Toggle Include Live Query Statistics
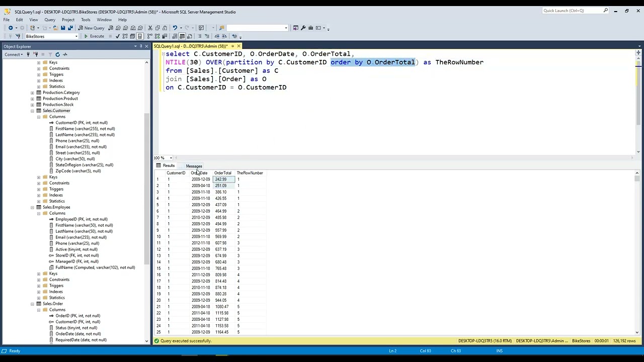644x362 pixels. 157,36
